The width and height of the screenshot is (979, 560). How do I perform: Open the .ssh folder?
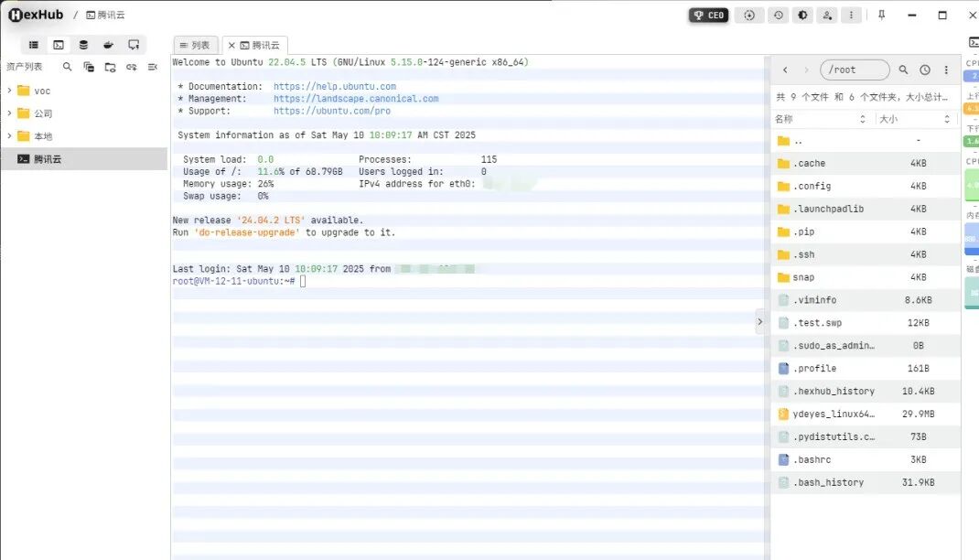coord(866,254)
